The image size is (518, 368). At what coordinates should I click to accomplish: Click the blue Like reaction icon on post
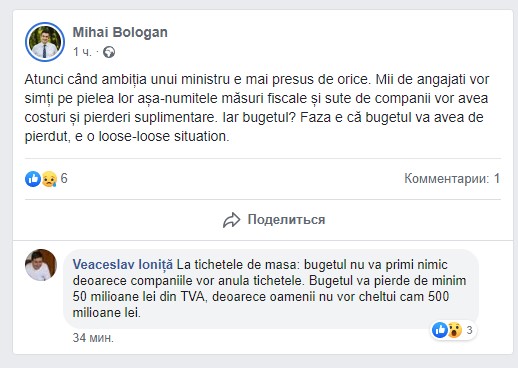click(33, 179)
